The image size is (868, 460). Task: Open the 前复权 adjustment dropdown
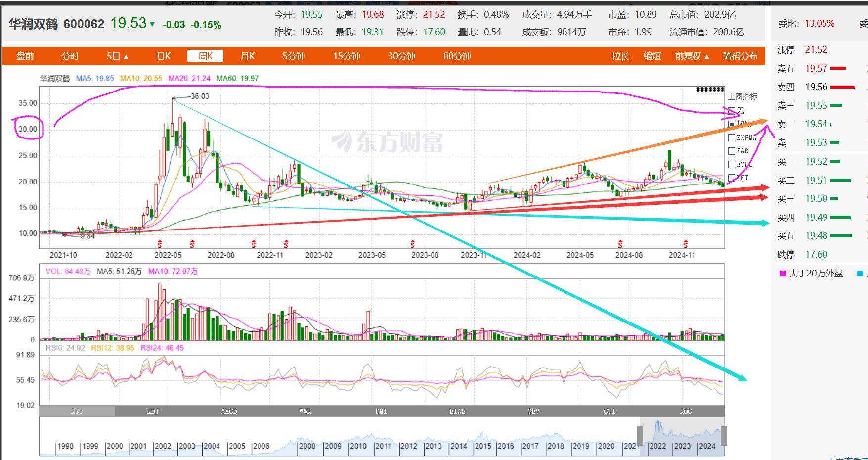(x=692, y=56)
